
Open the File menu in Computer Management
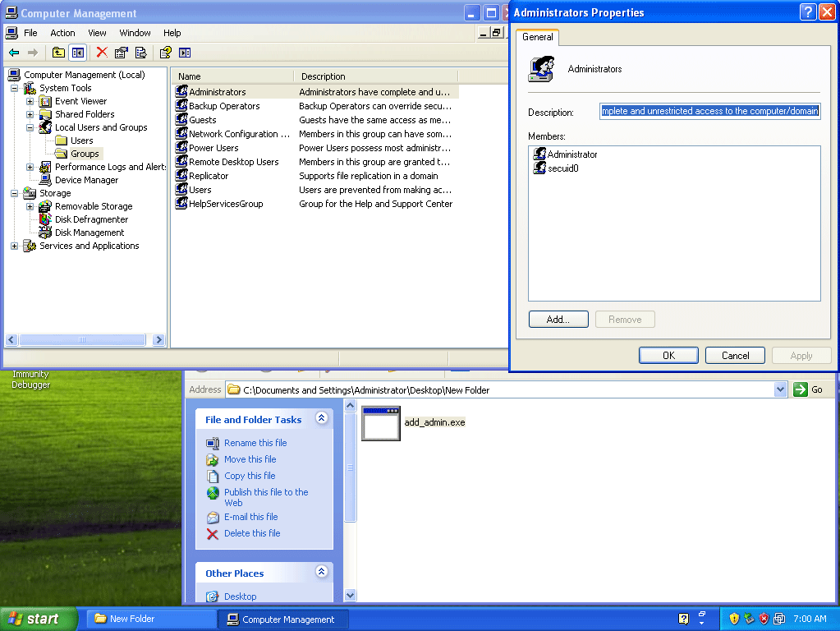pos(30,33)
